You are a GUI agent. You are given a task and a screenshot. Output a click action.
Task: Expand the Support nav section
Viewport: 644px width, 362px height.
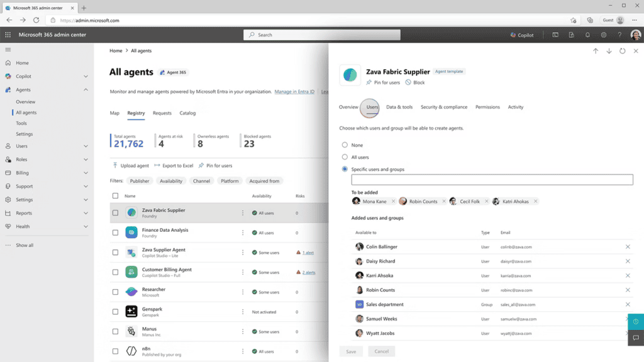(86, 186)
